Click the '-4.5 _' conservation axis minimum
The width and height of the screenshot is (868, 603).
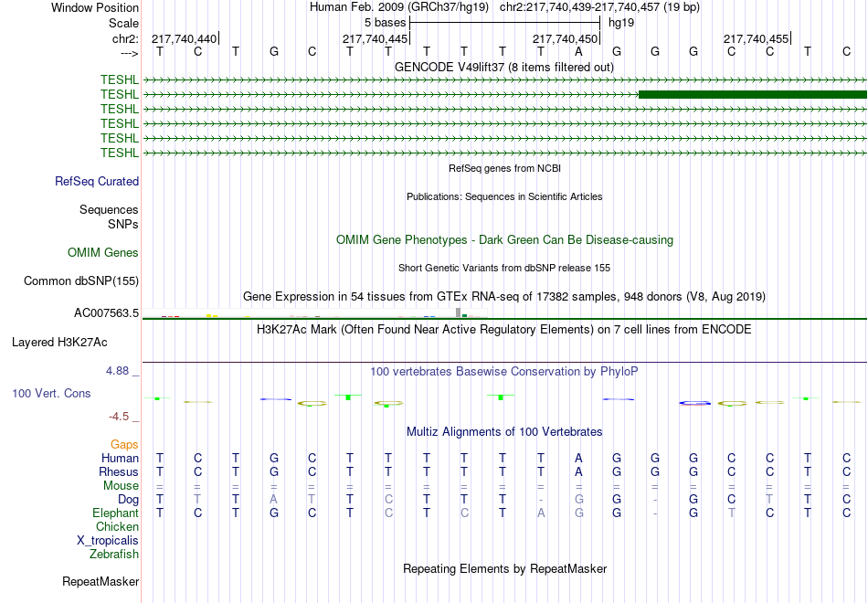[x=124, y=417]
